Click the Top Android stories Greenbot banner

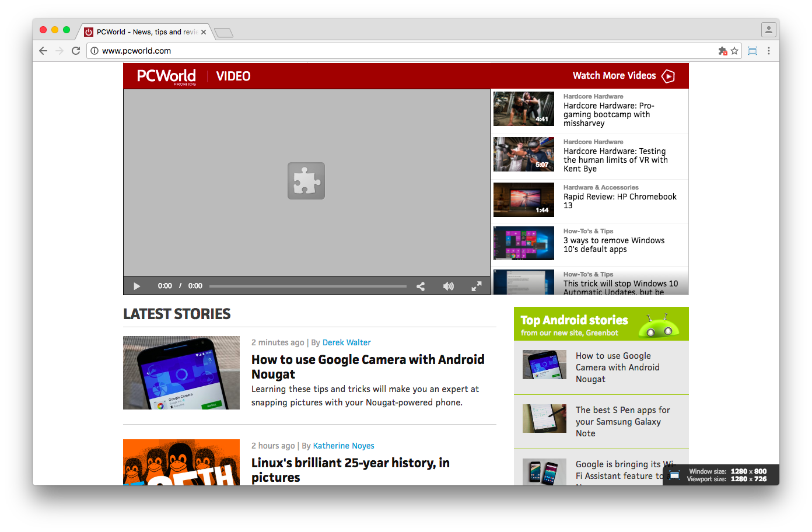click(601, 324)
